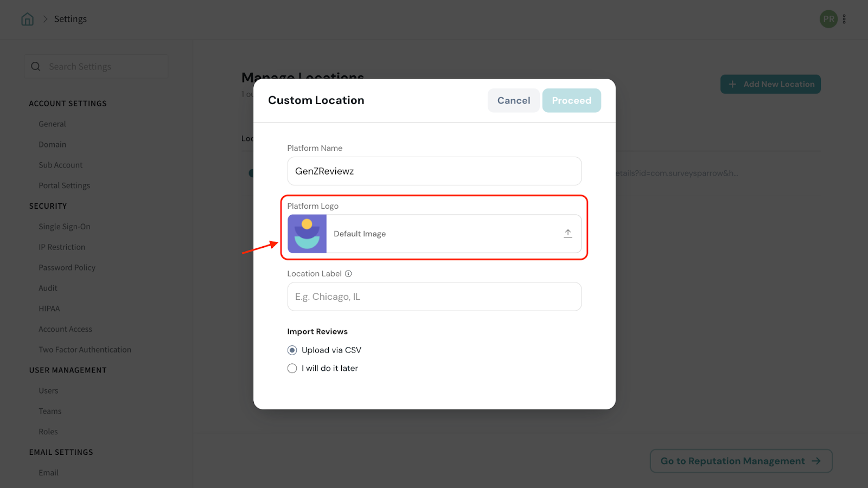
Task: Click the Search Settings field
Action: pos(103,67)
